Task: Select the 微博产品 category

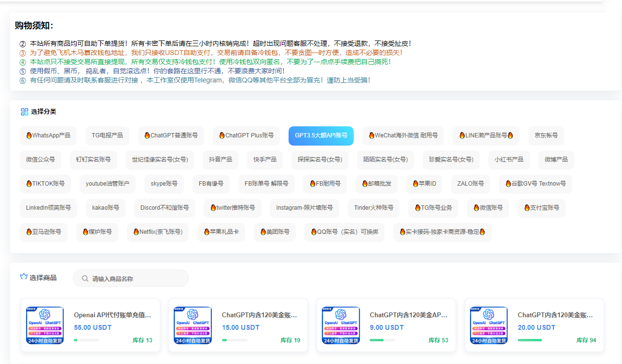Action: 556,160
